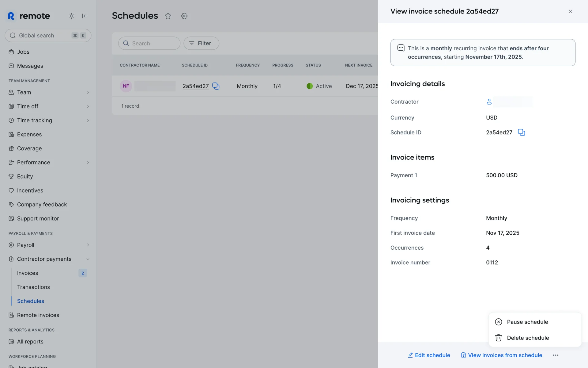This screenshot has height=368, width=588.
Task: Open the Filter button
Action: coord(201,43)
